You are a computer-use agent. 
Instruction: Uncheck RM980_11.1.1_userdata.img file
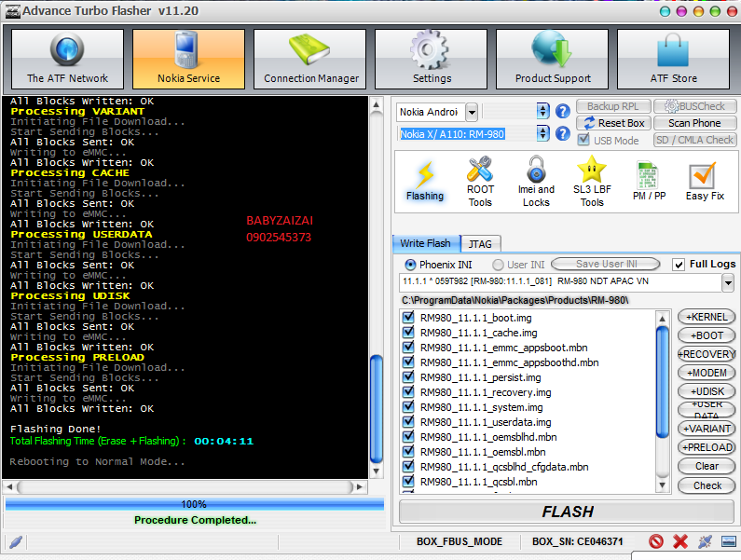(408, 421)
